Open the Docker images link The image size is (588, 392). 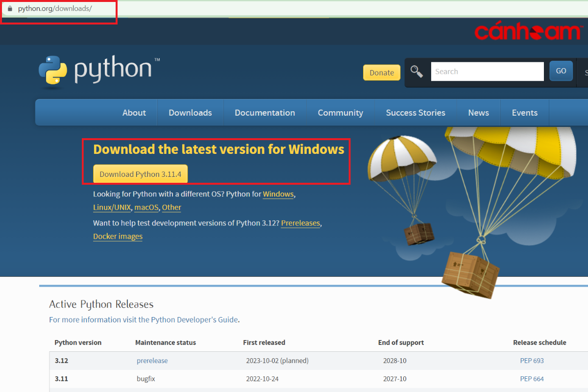tap(118, 236)
